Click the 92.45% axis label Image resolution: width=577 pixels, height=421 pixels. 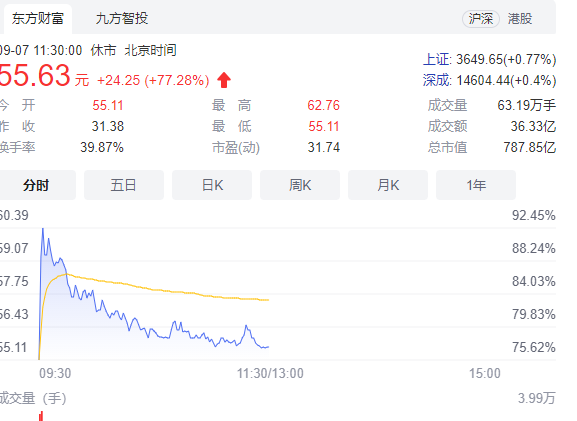(x=534, y=215)
